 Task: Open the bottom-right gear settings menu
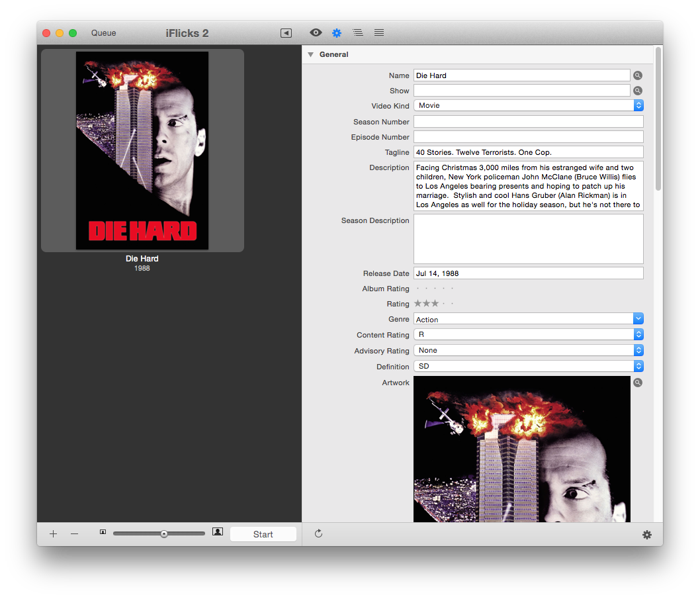point(647,535)
